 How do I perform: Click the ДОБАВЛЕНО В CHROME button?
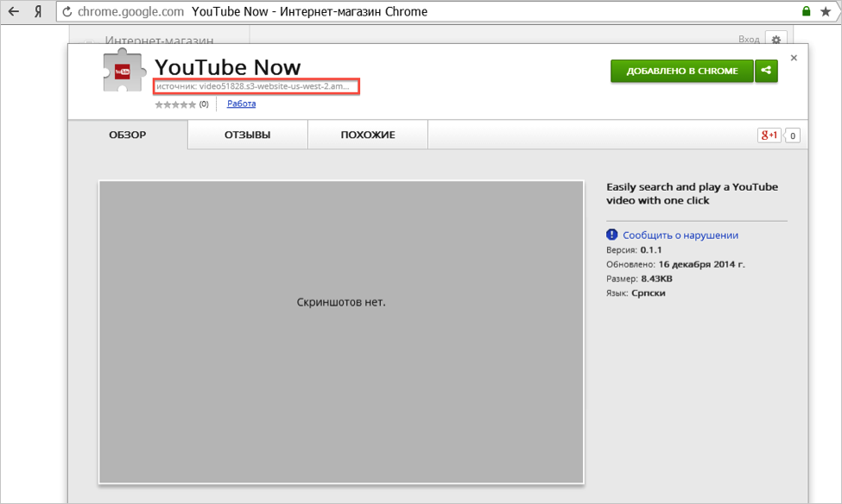pos(682,71)
